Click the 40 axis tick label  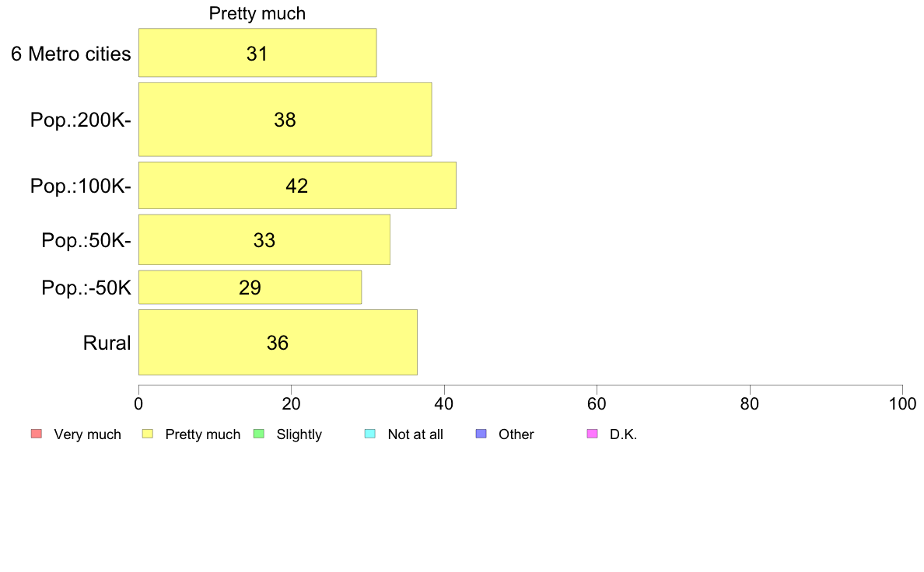pos(444,403)
